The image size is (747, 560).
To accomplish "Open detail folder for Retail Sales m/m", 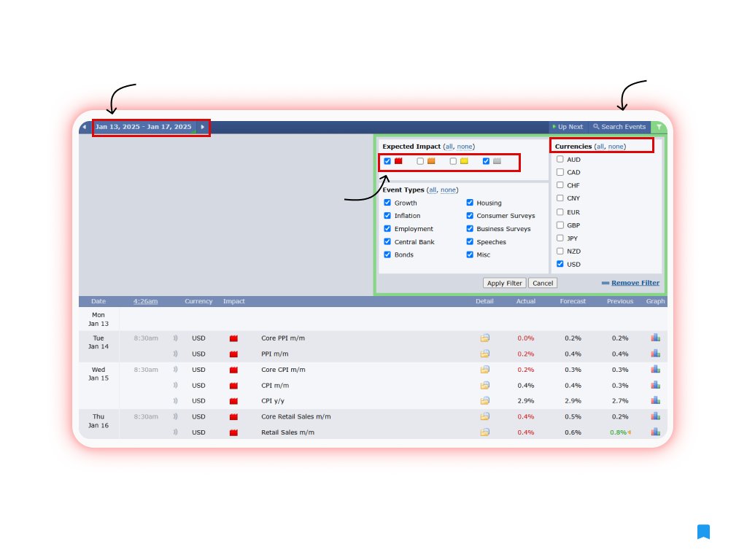I will coord(484,432).
